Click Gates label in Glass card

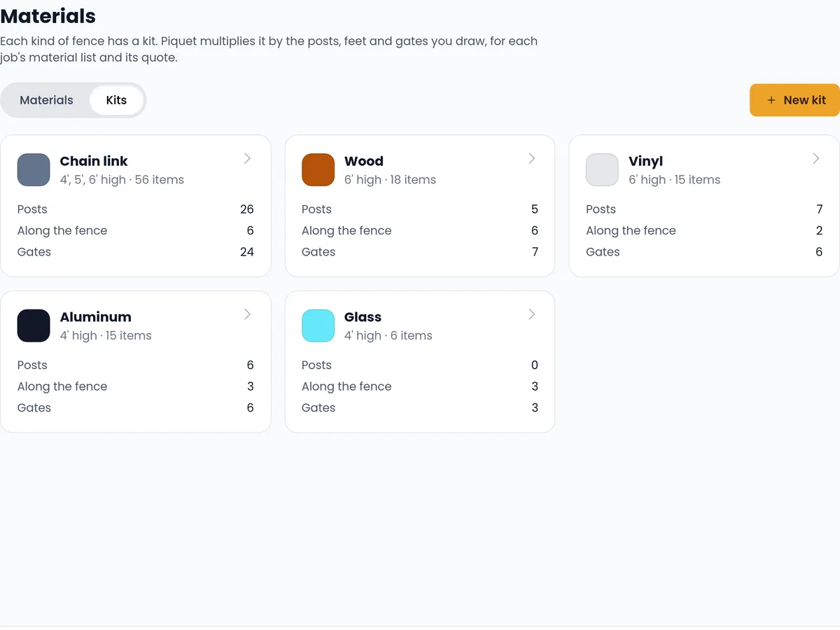pyautogui.click(x=318, y=408)
